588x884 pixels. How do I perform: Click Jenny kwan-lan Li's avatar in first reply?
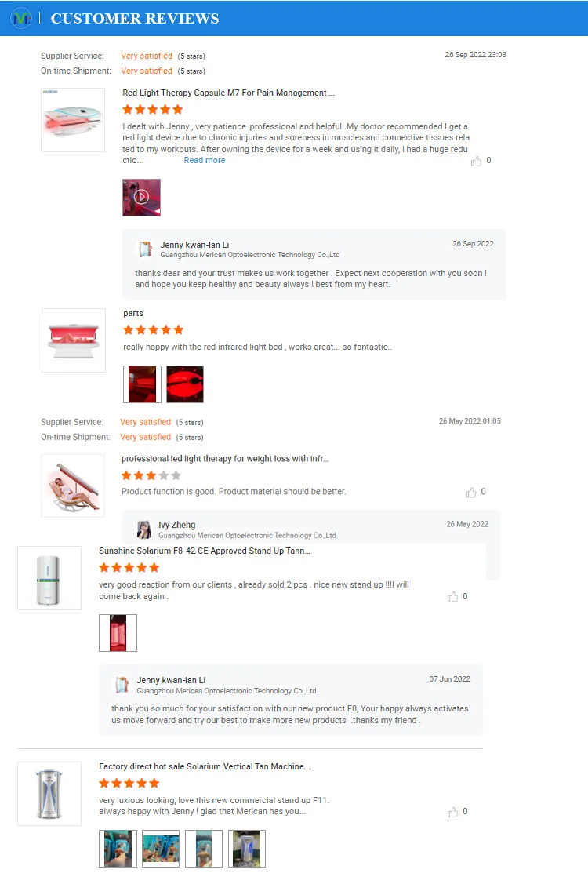(146, 249)
